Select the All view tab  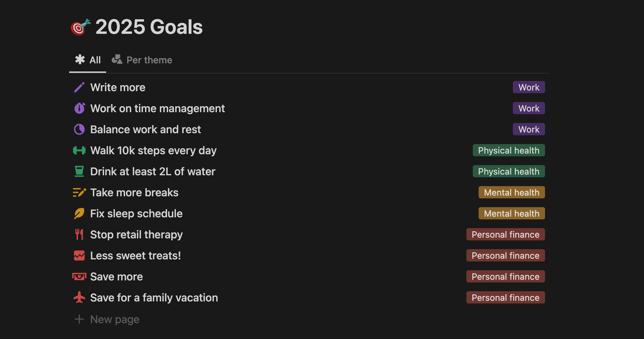[x=88, y=60]
